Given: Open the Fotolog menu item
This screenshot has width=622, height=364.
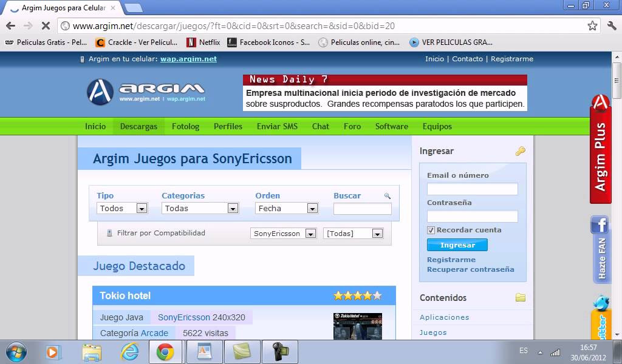Looking at the screenshot, I should coord(185,126).
